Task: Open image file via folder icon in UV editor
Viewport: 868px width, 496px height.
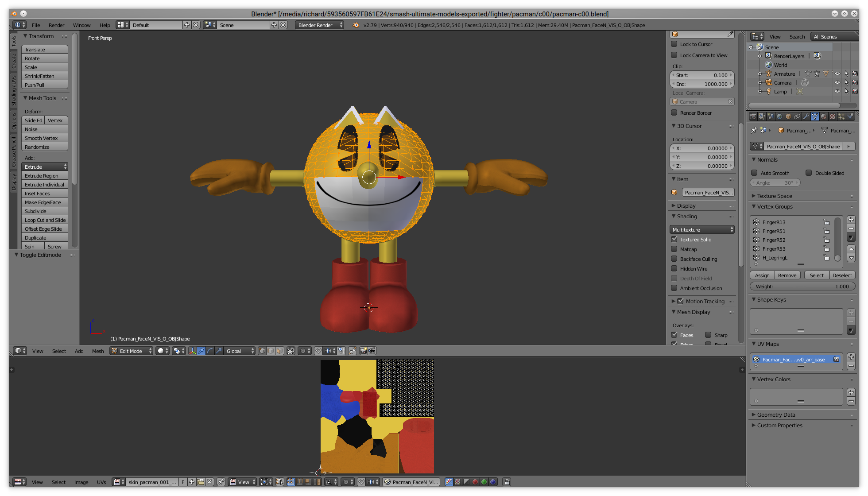Action: [201, 482]
